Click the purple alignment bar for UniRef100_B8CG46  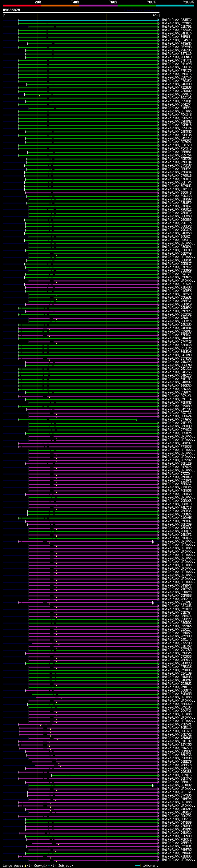click(x=92, y=193)
